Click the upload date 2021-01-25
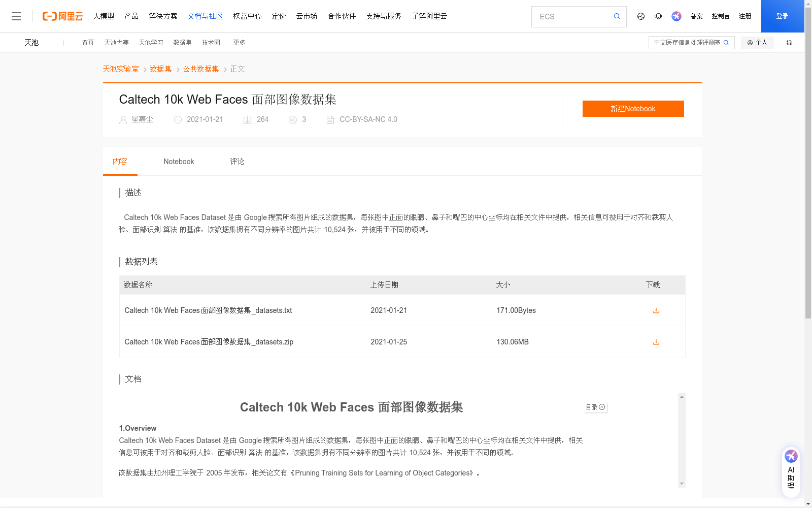 pos(389,342)
